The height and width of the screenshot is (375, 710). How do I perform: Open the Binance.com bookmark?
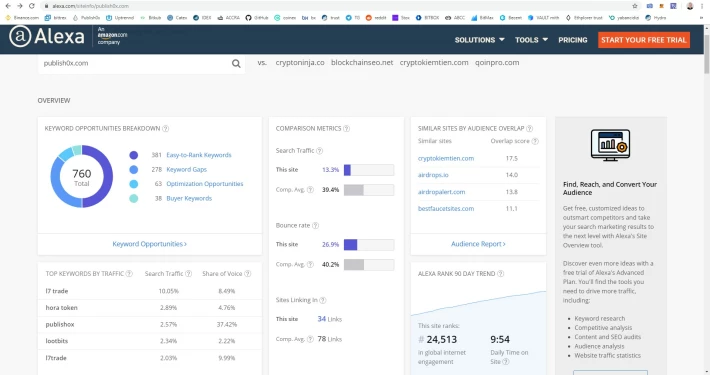tap(22, 18)
